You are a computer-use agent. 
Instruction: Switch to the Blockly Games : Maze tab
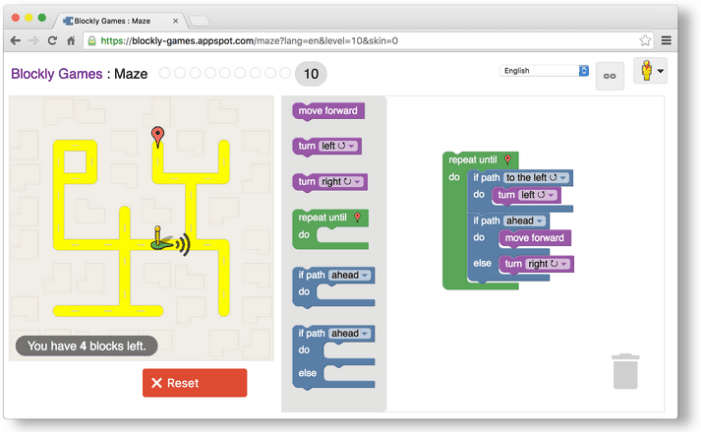tap(120, 20)
